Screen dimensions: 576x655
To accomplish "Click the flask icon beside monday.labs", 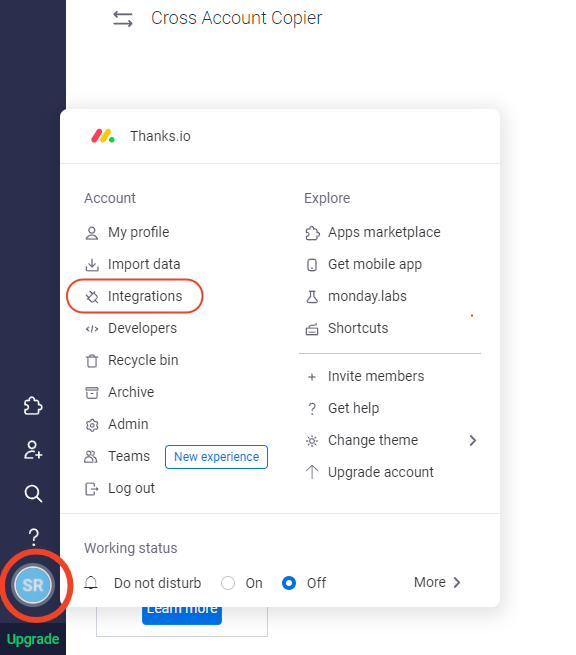I will pyautogui.click(x=312, y=297).
